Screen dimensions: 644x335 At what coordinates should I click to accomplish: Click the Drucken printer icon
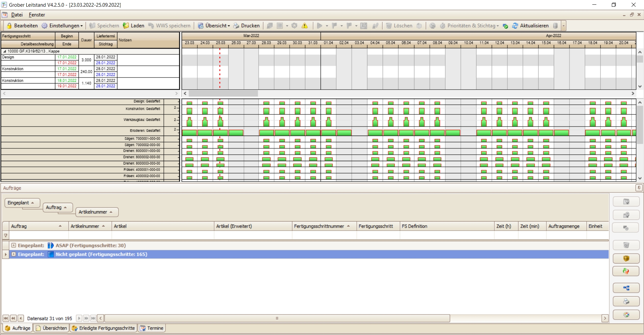(236, 26)
